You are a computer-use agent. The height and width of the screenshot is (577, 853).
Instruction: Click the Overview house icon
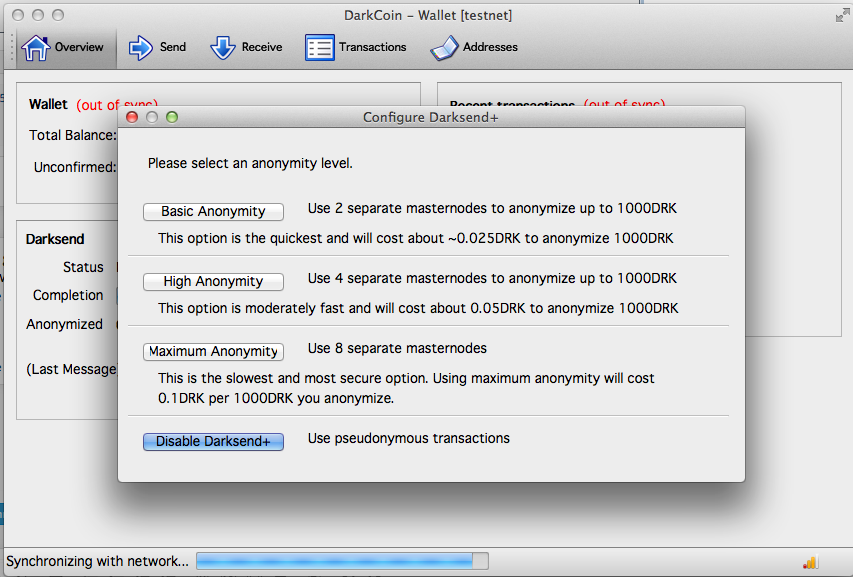coord(36,48)
